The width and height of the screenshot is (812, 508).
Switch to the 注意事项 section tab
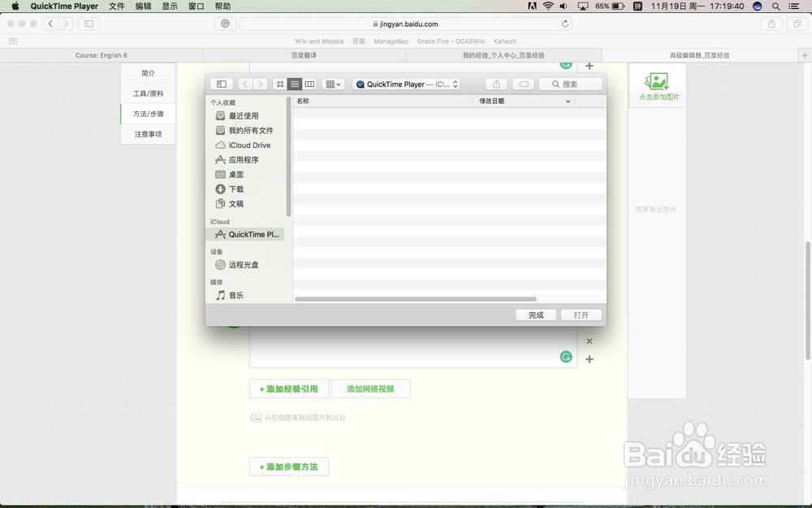[147, 133]
